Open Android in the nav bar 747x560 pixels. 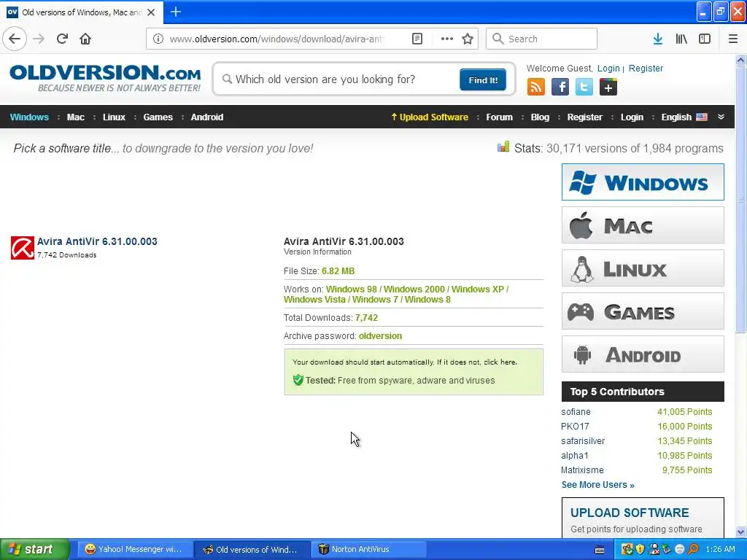click(x=206, y=117)
